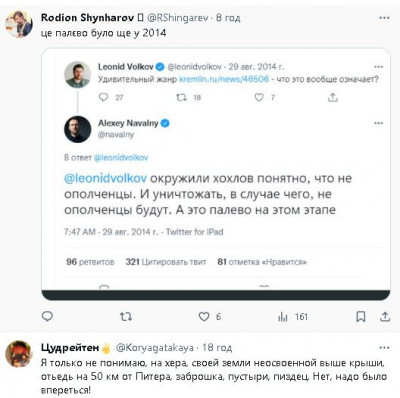Open Rodion Shynharov's profile picture
Viewport: 400px width, 398px height.
coord(19,24)
